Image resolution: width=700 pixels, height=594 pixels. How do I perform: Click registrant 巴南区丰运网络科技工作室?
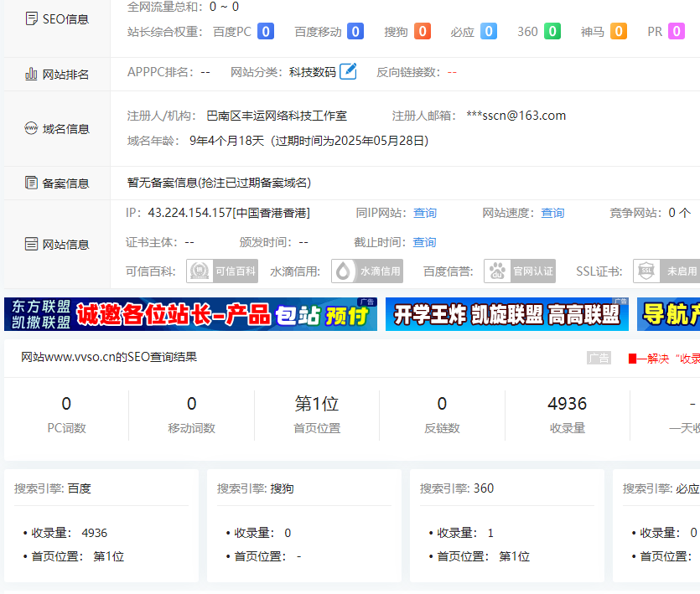tap(277, 116)
